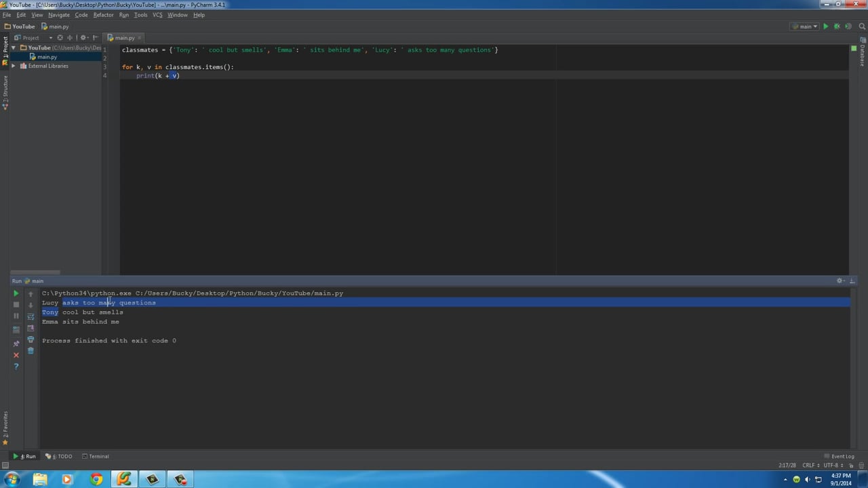Expand External Libraries node
The image size is (868, 488).
[x=14, y=66]
